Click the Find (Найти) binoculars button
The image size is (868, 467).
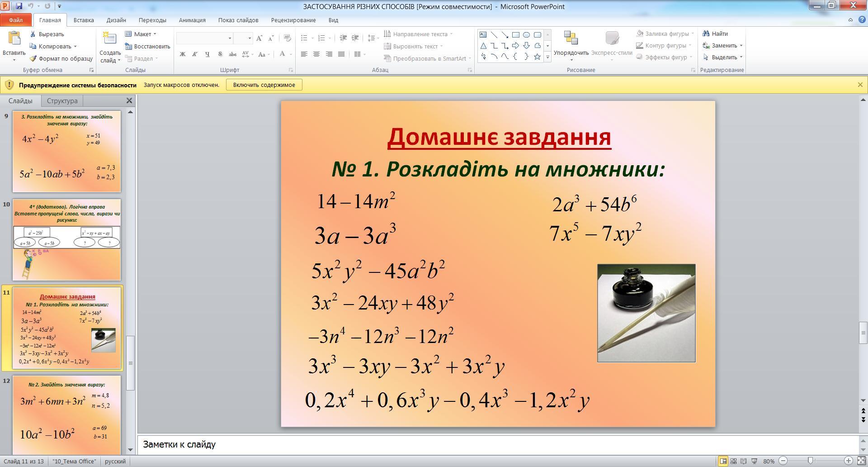pos(715,33)
